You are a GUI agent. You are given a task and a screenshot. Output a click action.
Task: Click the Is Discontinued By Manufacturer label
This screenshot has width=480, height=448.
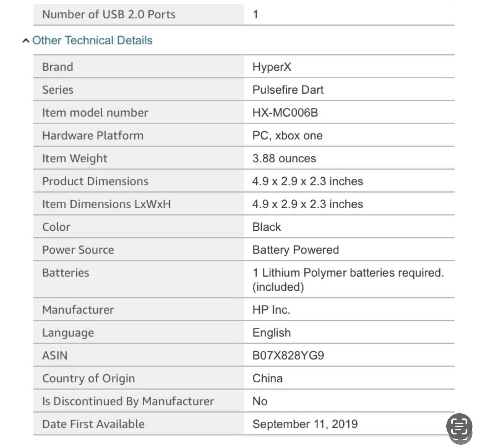tap(128, 401)
